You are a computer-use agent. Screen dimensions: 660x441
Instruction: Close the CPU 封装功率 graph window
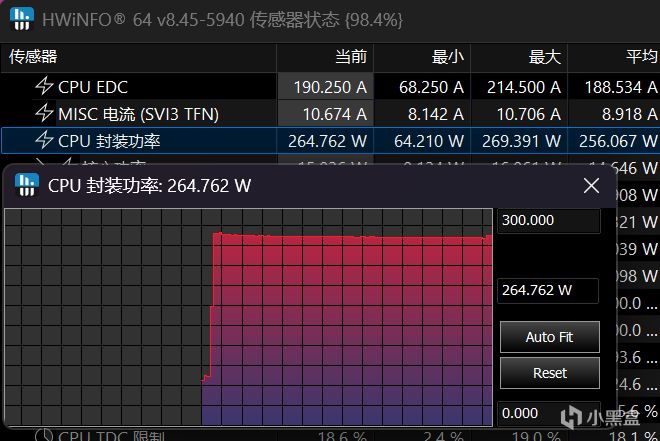click(x=591, y=186)
